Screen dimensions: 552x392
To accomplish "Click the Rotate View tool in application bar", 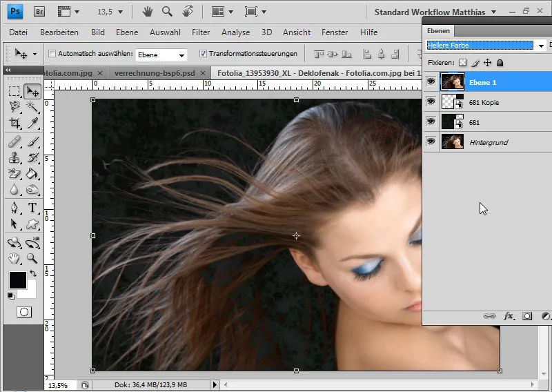I will tap(188, 12).
